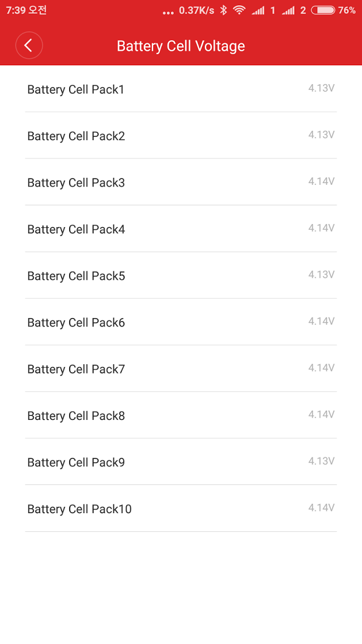This screenshot has height=644, width=362.
Task: Tap the battery level icon
Action: coord(323,10)
